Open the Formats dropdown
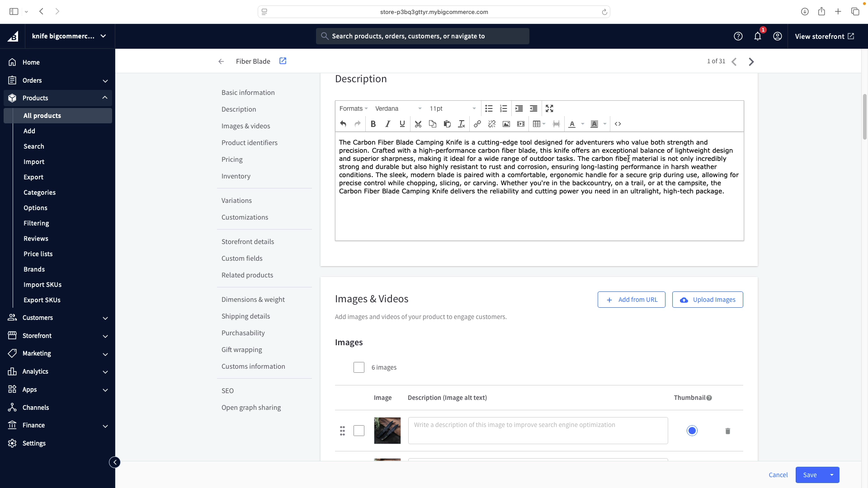The image size is (868, 488). pyautogui.click(x=354, y=108)
